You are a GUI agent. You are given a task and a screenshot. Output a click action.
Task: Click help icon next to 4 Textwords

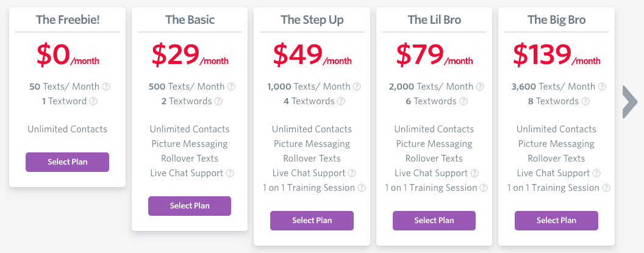tap(341, 101)
